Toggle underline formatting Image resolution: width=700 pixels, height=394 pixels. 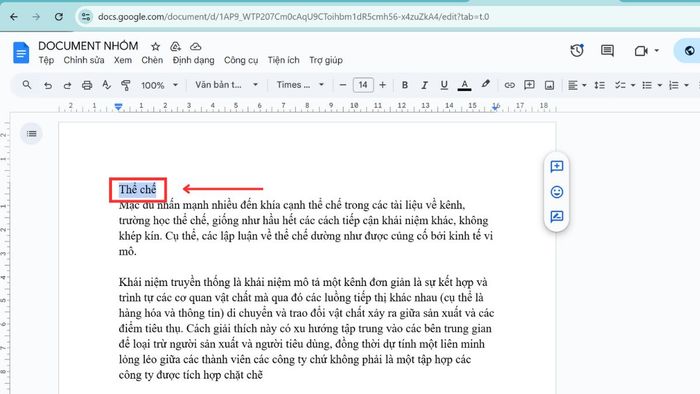(444, 85)
